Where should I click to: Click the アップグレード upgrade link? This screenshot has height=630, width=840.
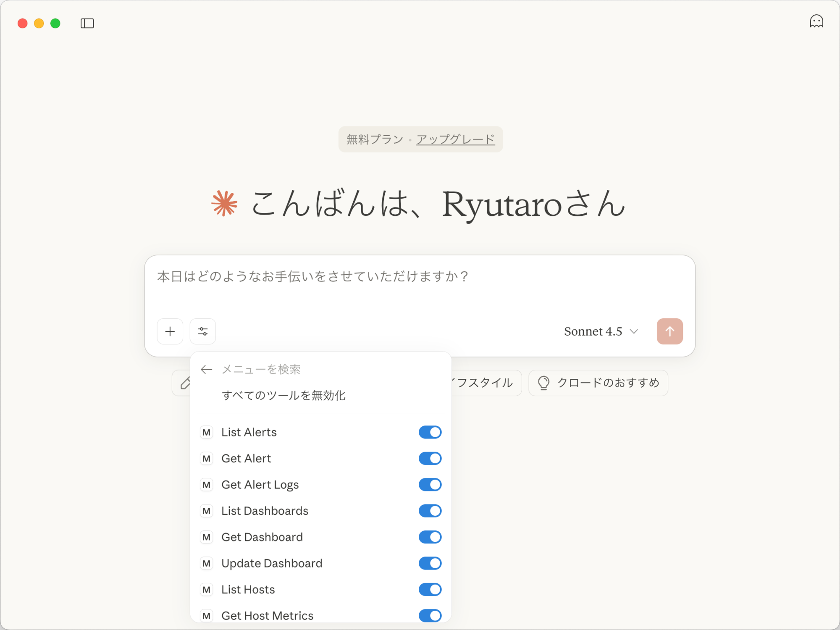[455, 139]
